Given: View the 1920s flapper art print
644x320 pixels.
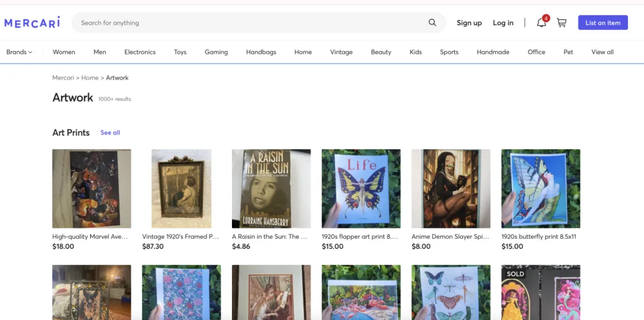Looking at the screenshot, I should point(361,189).
